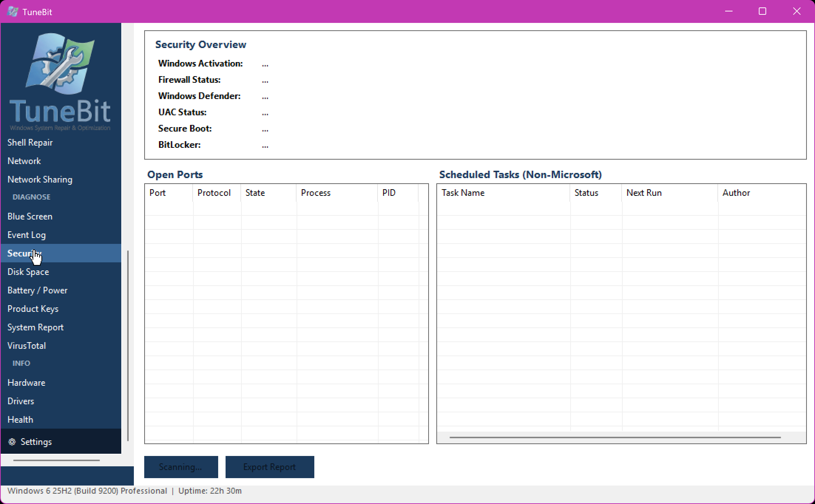Click the Uptime status bar entry

click(x=210, y=491)
